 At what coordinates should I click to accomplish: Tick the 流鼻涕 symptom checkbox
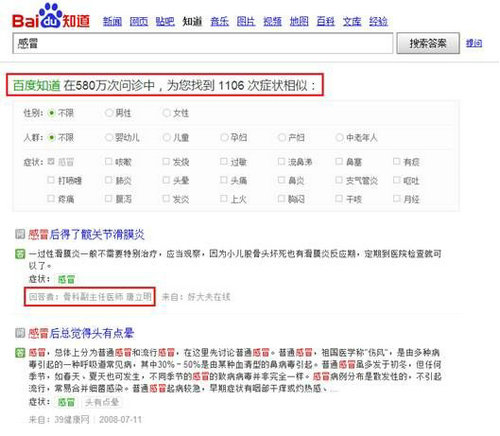tap(281, 162)
